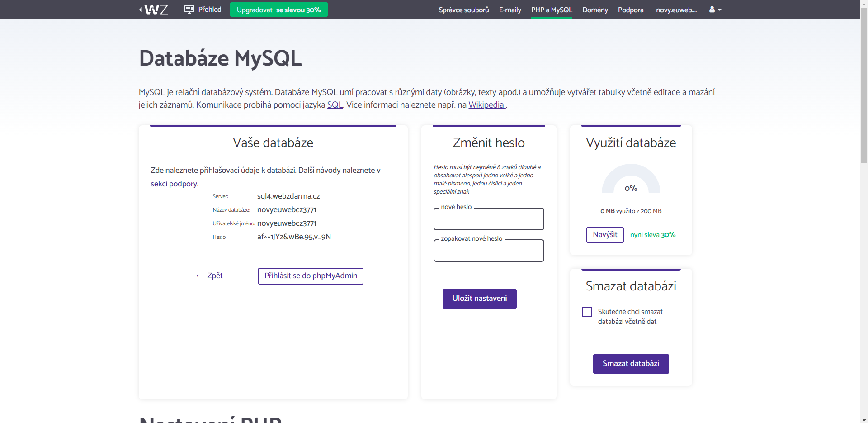Tick the 'Skutečně chci smazat' checkbox
The height and width of the screenshot is (423, 868).
pyautogui.click(x=587, y=312)
